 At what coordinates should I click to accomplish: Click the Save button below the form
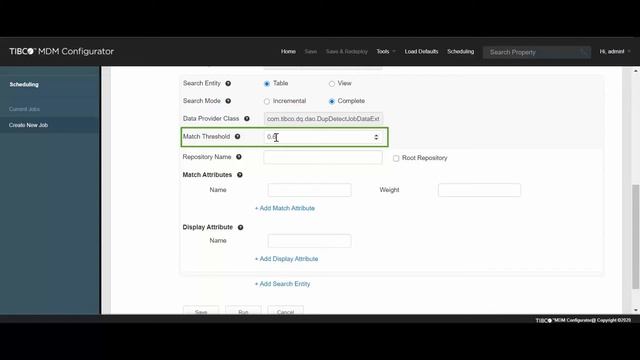point(201,310)
